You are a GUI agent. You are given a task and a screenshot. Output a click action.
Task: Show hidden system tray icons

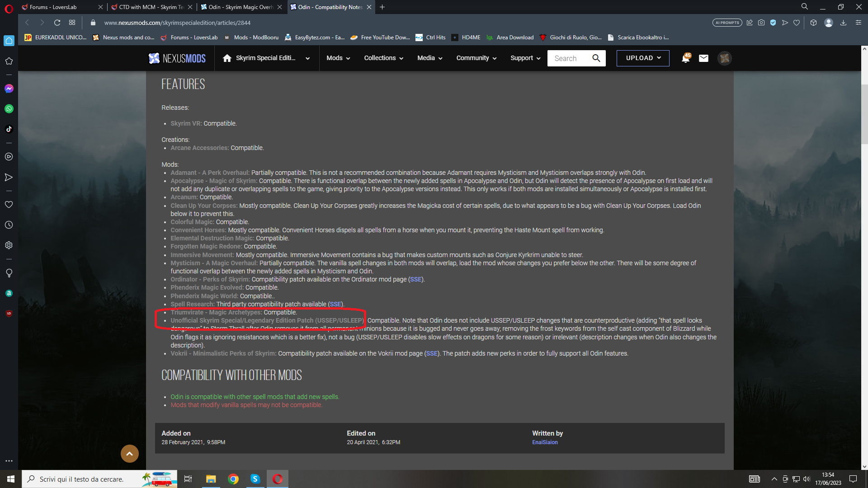pyautogui.click(x=774, y=479)
